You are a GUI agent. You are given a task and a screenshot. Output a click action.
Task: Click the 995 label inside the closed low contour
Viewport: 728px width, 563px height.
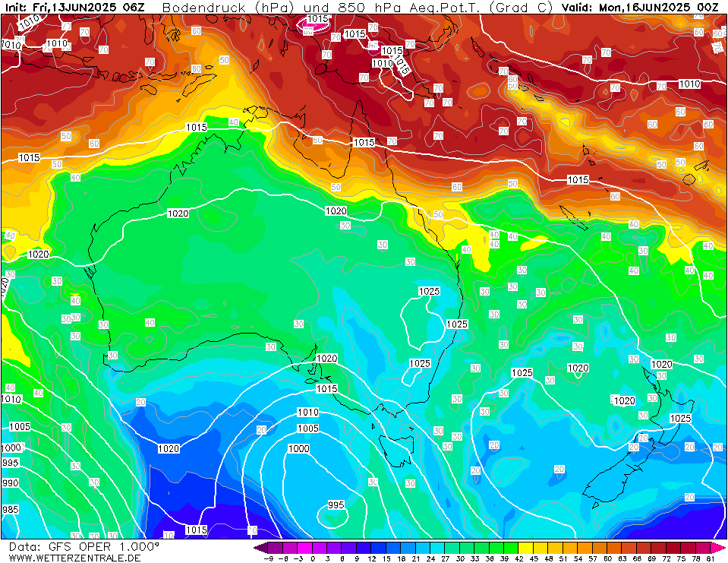[336, 504]
